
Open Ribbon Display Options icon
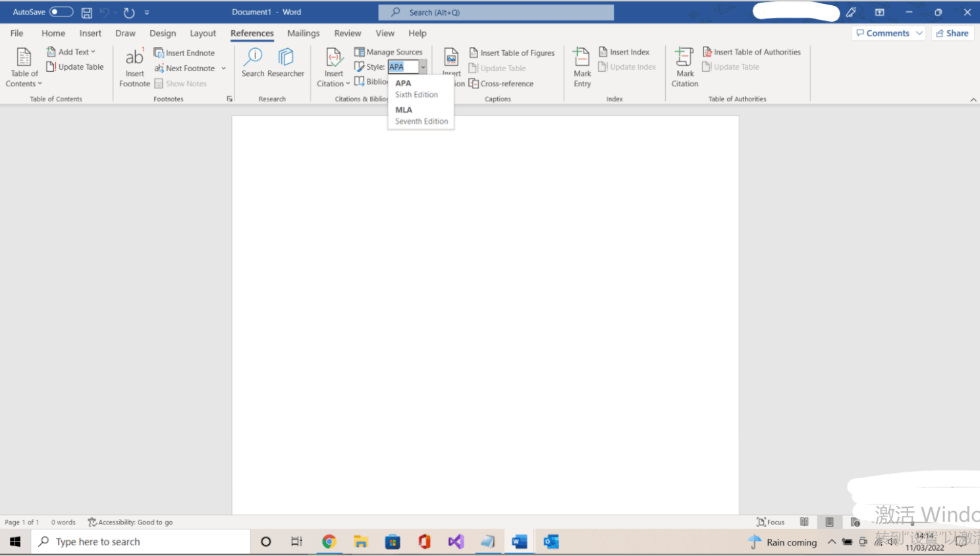879,13
